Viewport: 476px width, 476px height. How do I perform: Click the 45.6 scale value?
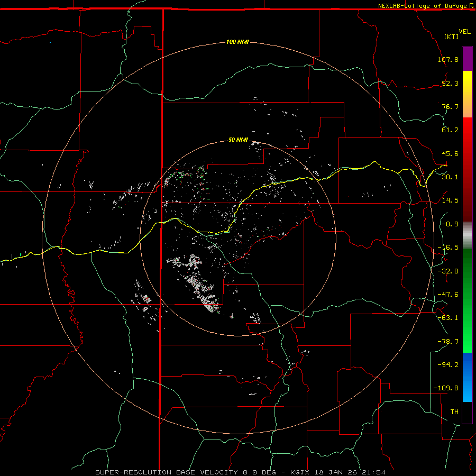point(450,153)
